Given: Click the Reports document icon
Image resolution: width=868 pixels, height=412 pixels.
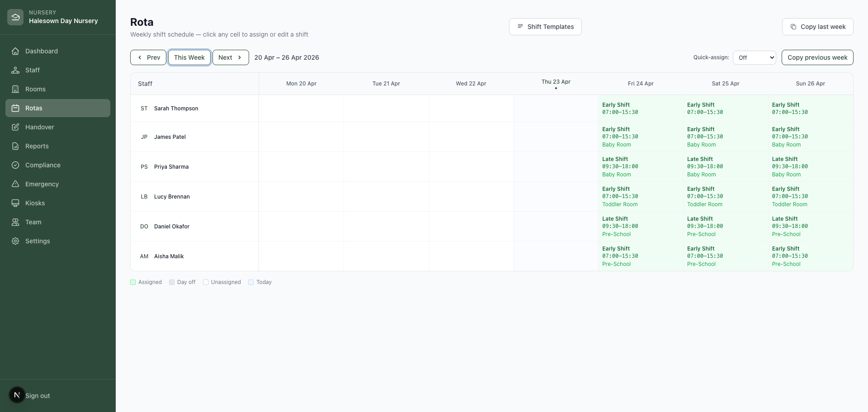Looking at the screenshot, I should tap(15, 146).
